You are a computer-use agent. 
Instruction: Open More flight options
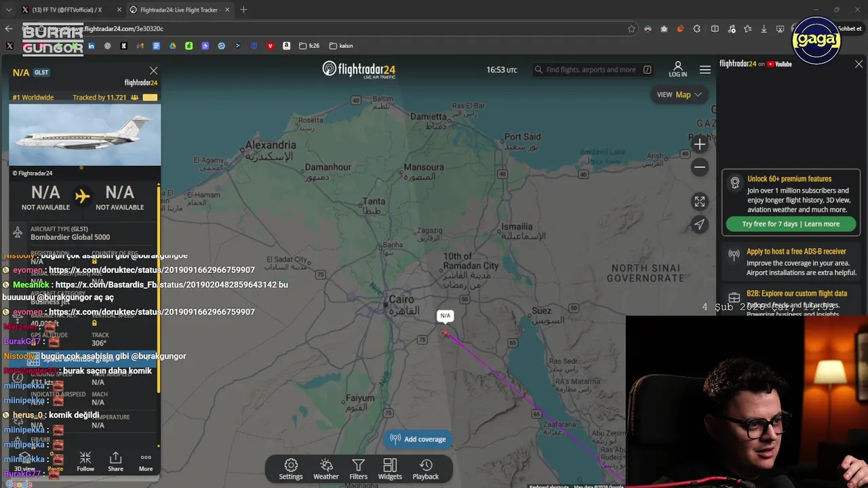146,462
